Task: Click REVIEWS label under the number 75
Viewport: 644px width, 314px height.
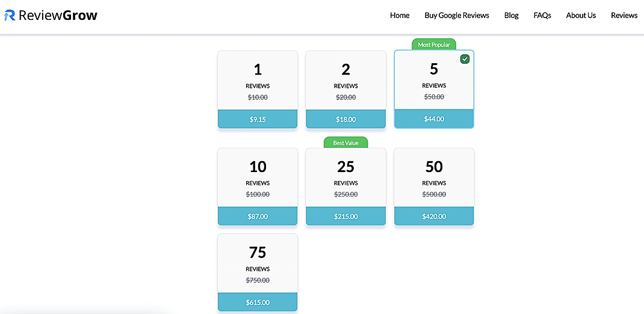Action: (258, 269)
